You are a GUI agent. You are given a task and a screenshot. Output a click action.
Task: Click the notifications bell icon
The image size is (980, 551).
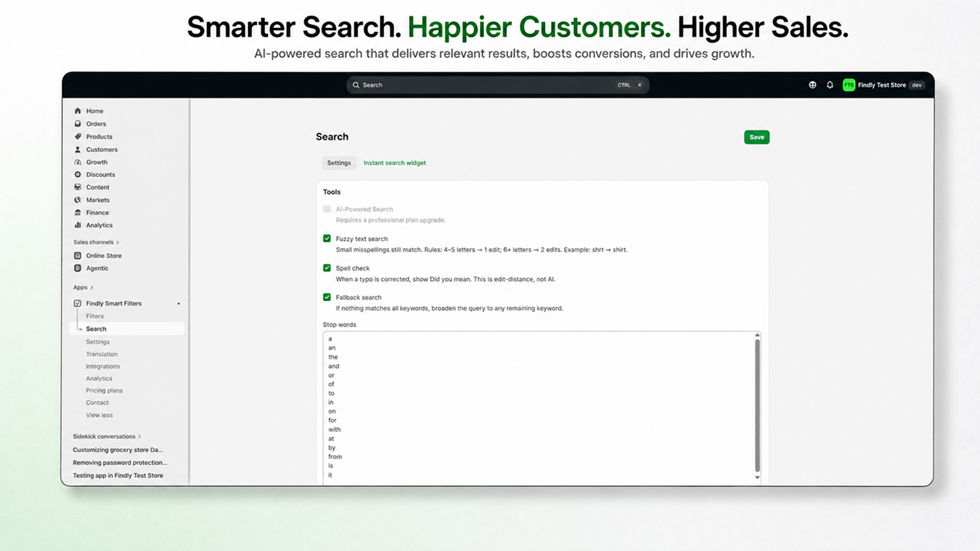(830, 85)
